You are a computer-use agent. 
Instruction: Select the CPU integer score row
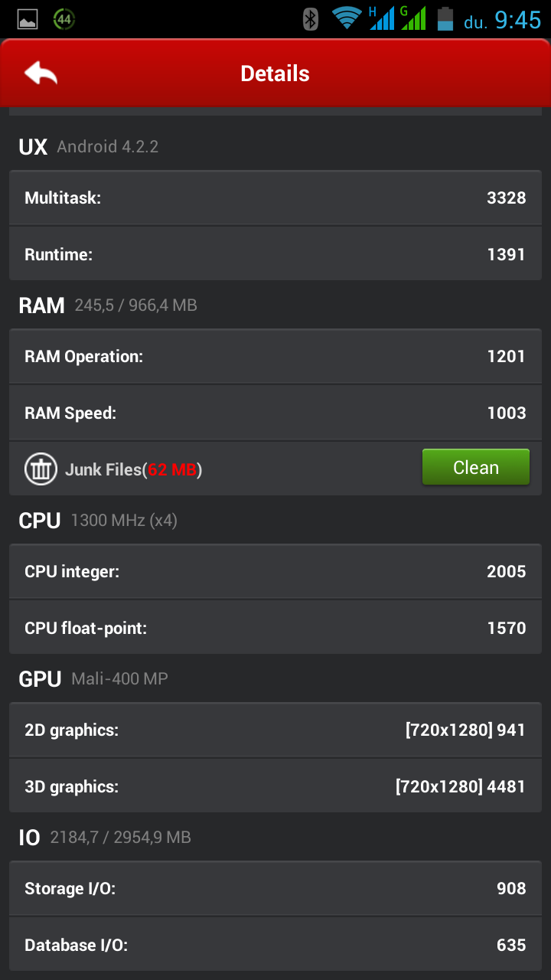pyautogui.click(x=275, y=572)
